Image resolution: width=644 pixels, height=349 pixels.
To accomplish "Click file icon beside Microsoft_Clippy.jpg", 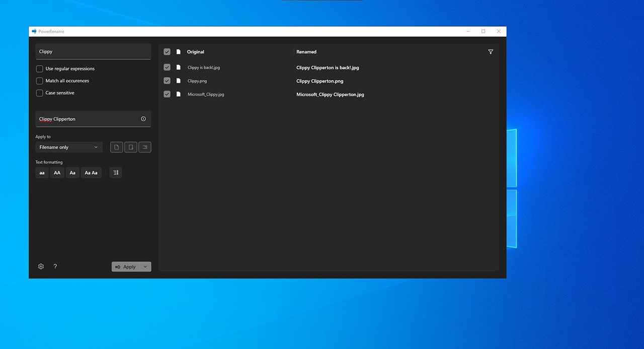I will (x=178, y=94).
